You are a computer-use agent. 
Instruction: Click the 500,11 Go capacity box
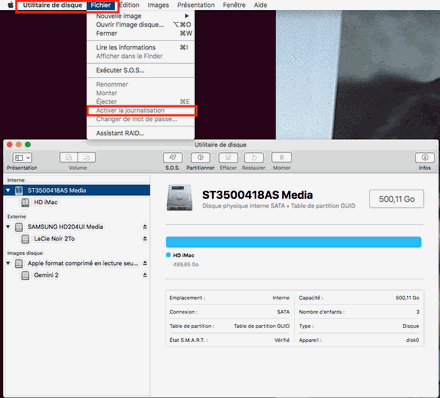tap(397, 199)
